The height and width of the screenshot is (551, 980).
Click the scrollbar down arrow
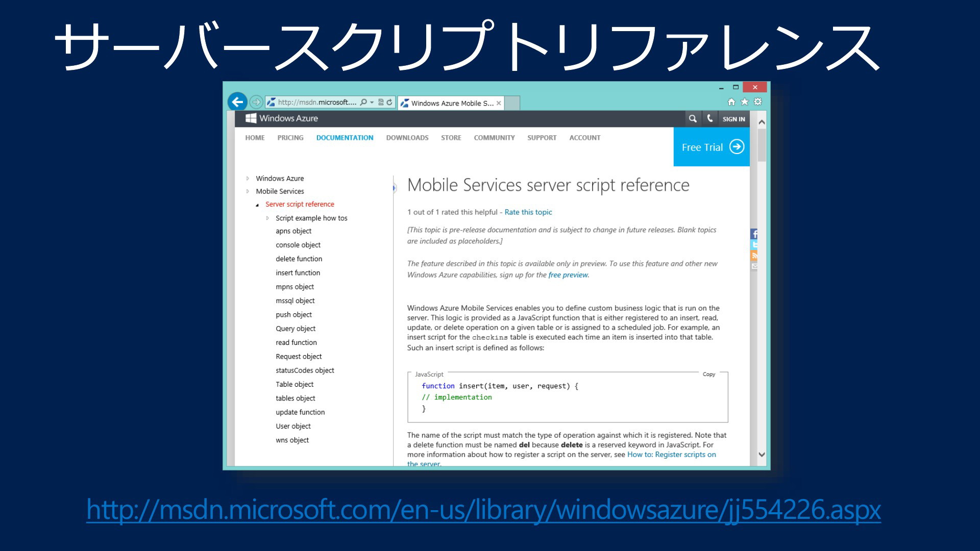pyautogui.click(x=762, y=455)
